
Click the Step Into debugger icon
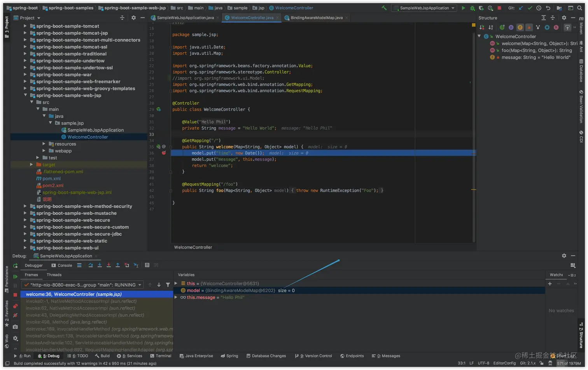(x=100, y=265)
